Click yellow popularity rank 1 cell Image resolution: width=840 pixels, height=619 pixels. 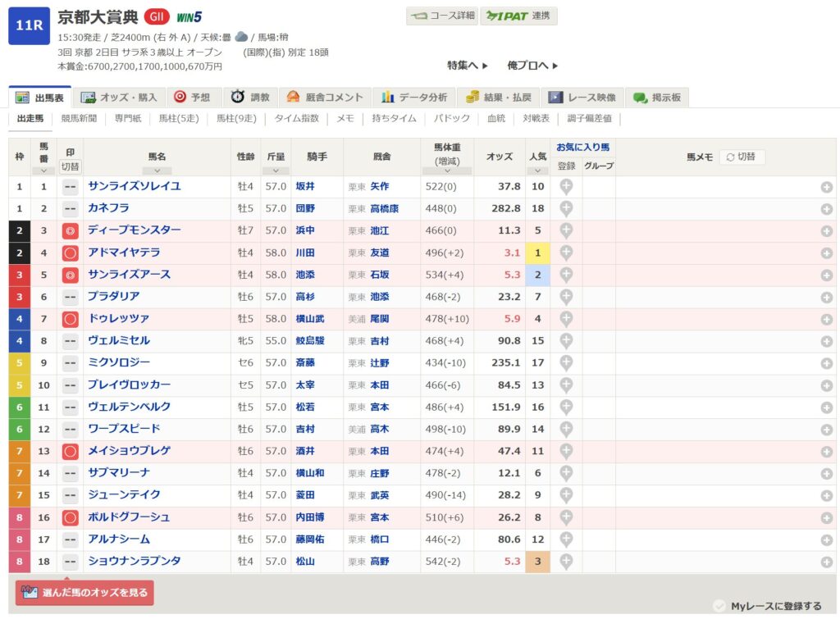[537, 253]
